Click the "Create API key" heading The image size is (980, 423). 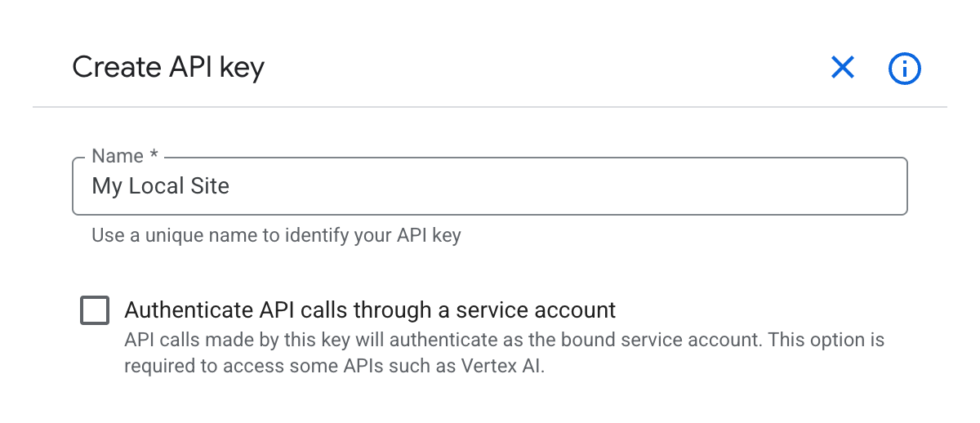click(x=168, y=67)
